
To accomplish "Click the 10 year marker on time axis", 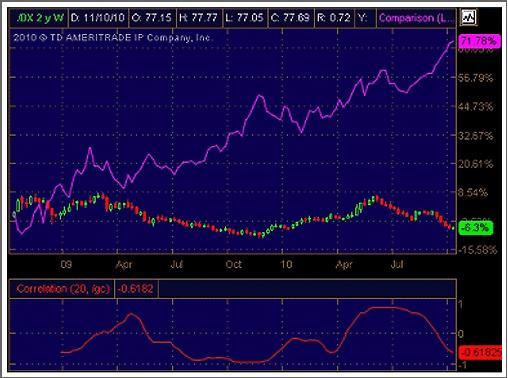I will pos(286,265).
